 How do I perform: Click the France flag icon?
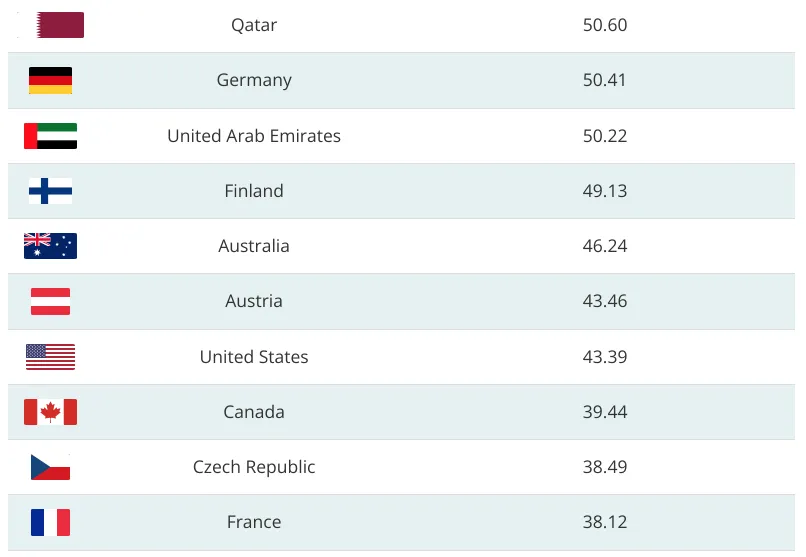coord(50,522)
